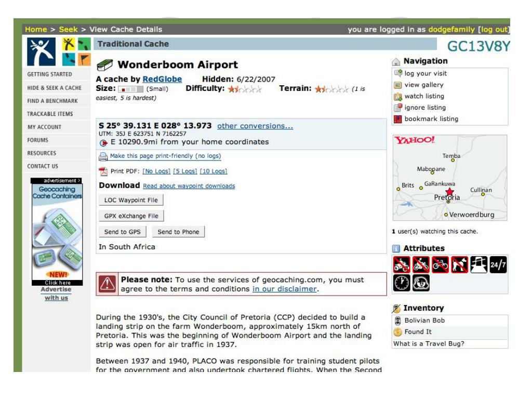
Task: Click Make this page print-friendly link
Action: (166, 156)
